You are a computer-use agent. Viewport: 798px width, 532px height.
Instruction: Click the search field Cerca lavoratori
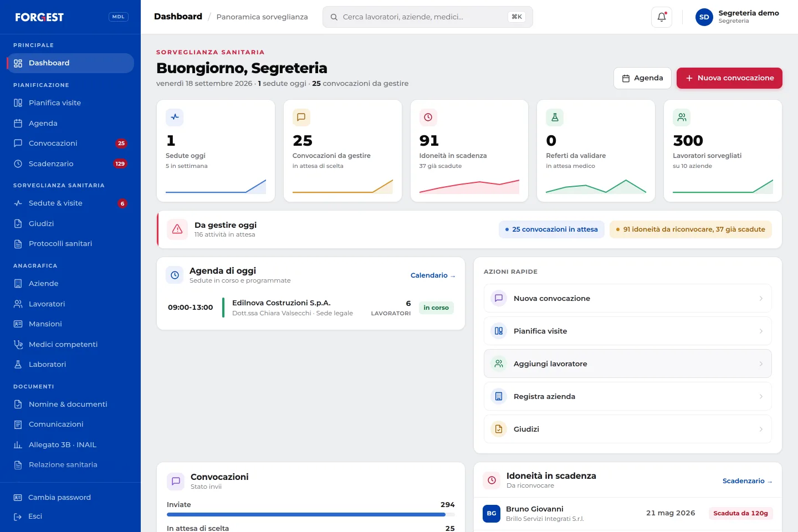[x=428, y=17]
